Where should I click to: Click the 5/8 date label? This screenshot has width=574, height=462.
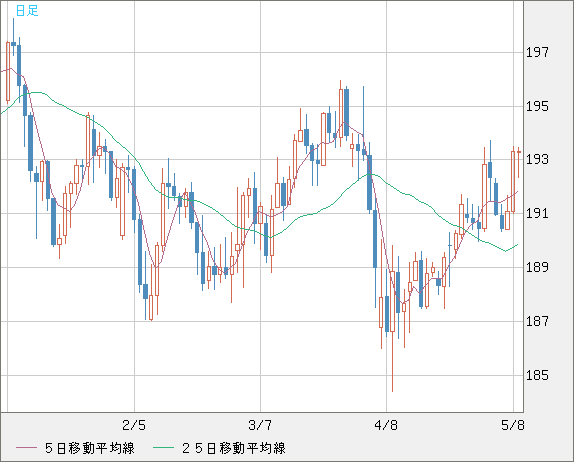512,425
